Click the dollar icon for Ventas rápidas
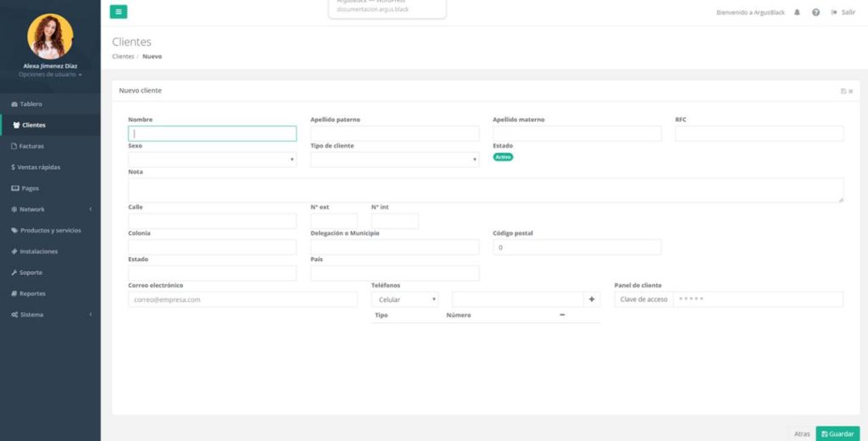 coord(13,167)
